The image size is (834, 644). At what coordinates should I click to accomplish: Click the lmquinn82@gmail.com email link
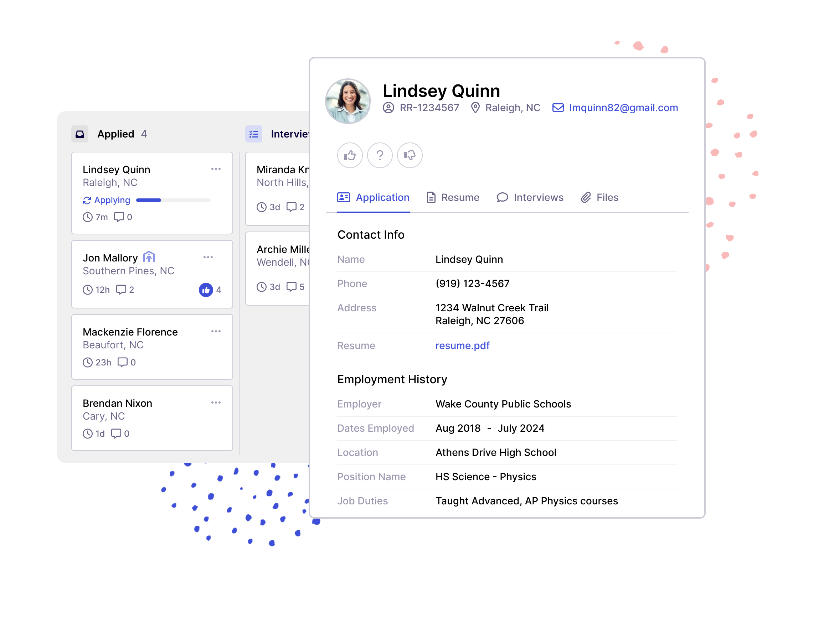(623, 108)
